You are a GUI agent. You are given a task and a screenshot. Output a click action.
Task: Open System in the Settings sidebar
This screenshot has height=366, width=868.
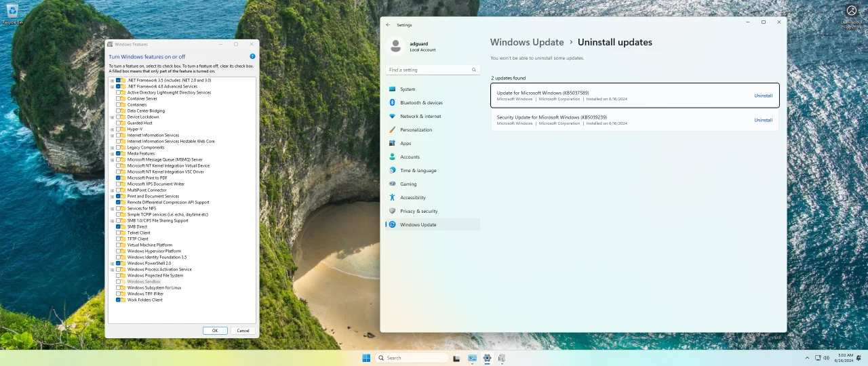click(x=433, y=89)
